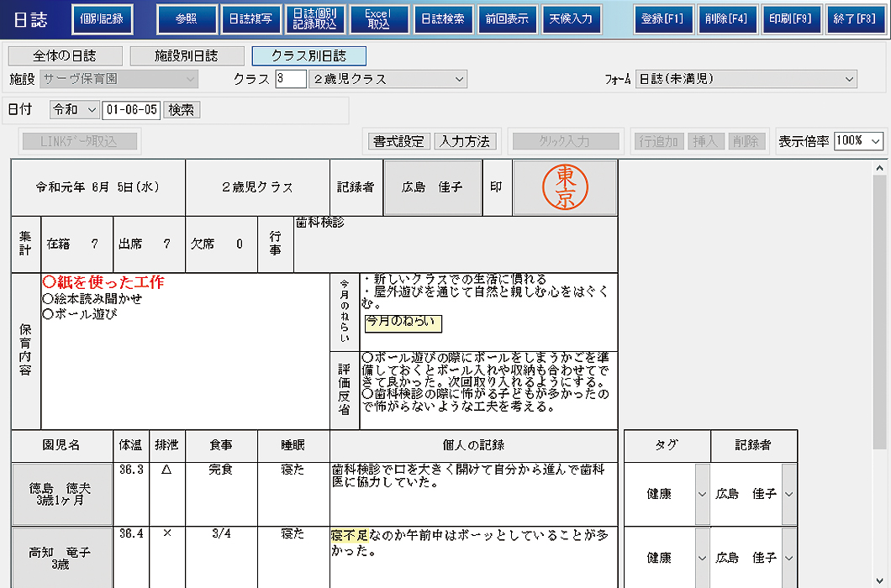Select the 施設別日誌 tab
The height and width of the screenshot is (588, 891).
(186, 56)
